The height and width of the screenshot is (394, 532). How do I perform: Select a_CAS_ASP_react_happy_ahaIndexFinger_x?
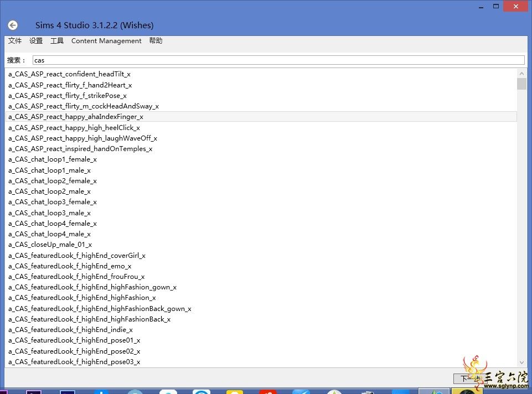coord(261,117)
